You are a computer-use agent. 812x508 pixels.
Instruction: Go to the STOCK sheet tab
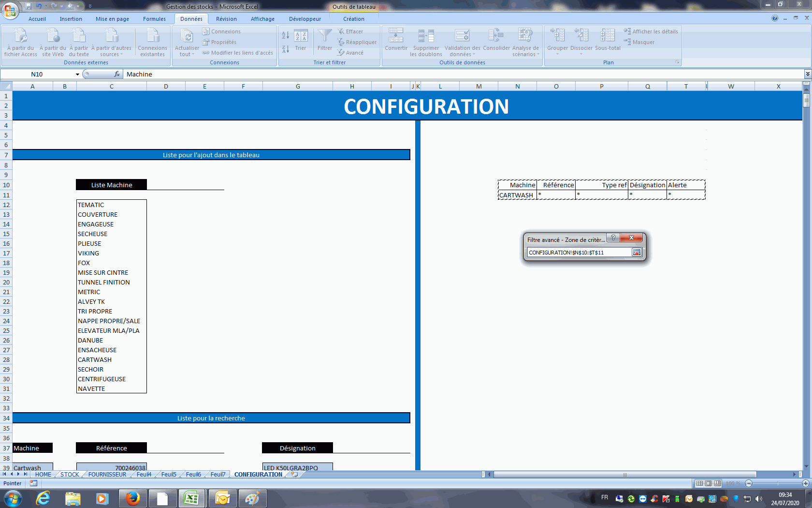pos(70,475)
